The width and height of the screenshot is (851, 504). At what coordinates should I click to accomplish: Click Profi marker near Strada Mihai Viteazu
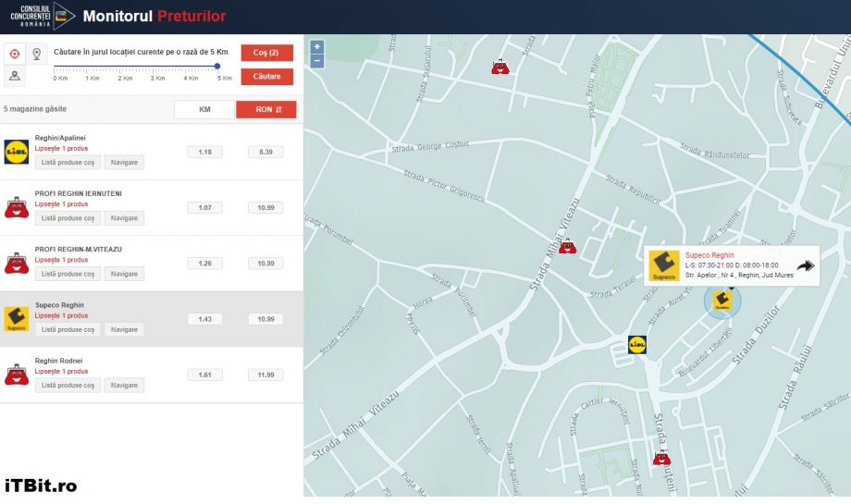click(568, 247)
